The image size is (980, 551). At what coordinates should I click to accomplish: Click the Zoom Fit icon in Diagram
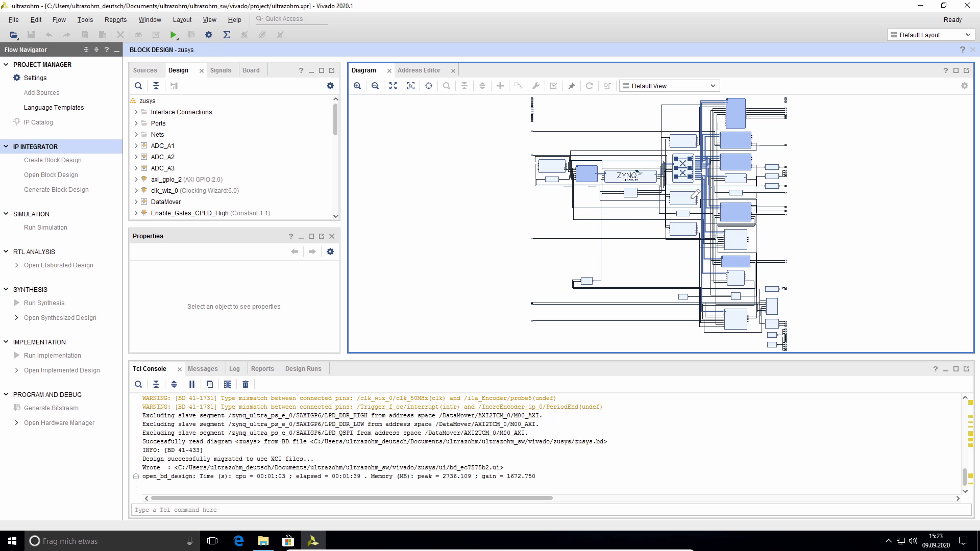(x=393, y=86)
